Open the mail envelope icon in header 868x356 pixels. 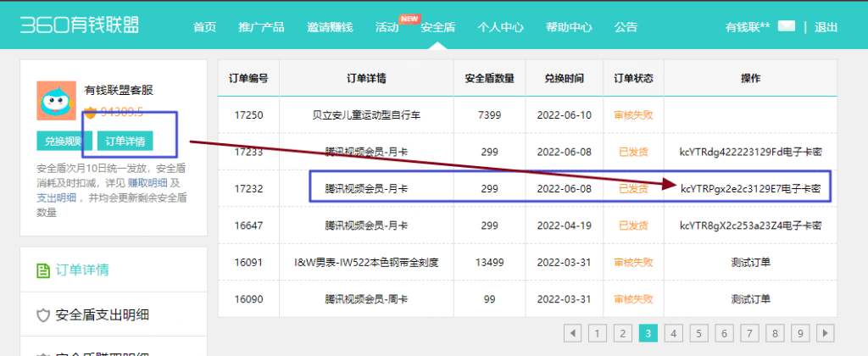[x=786, y=26]
